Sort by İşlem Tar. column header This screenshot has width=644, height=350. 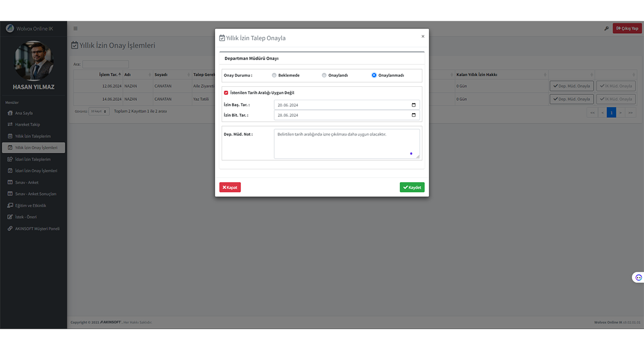tap(110, 75)
